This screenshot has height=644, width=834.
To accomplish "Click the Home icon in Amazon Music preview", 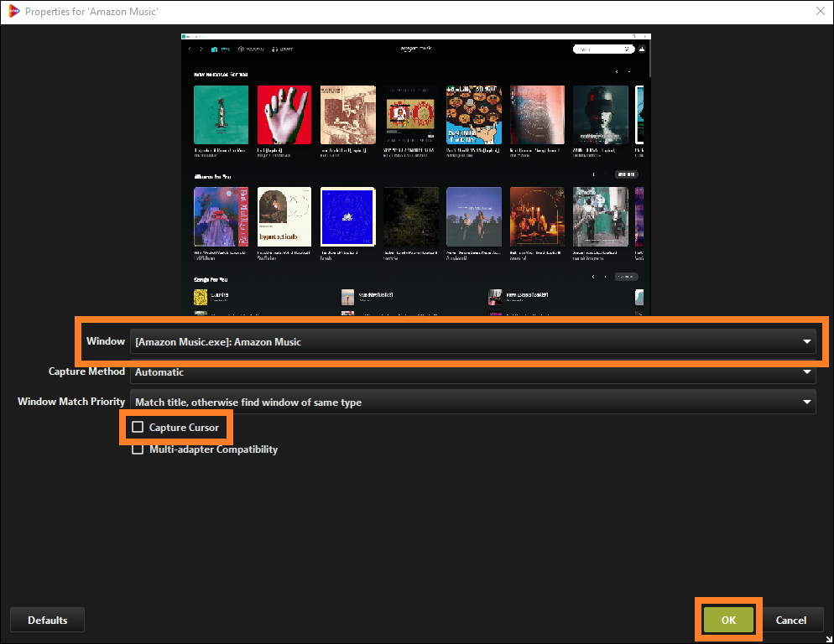I will click(x=214, y=49).
